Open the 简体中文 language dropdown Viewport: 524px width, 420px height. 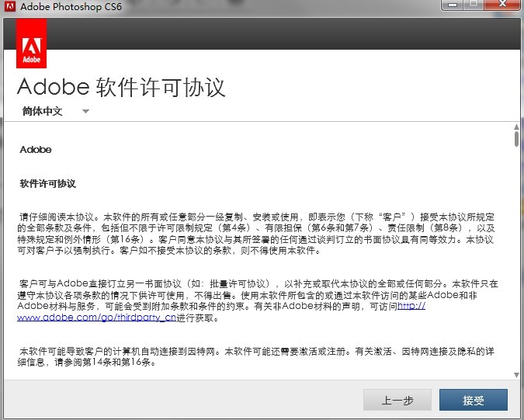point(55,111)
